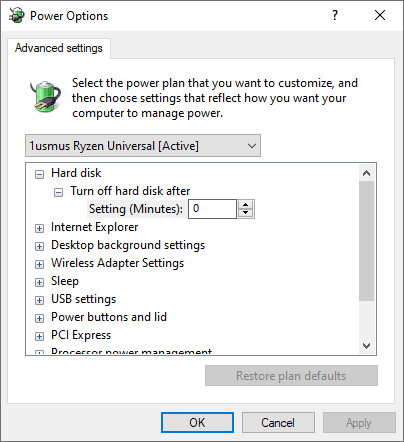Collapse Turn off hard disk after node
This screenshot has height=442, width=404.
click(58, 192)
